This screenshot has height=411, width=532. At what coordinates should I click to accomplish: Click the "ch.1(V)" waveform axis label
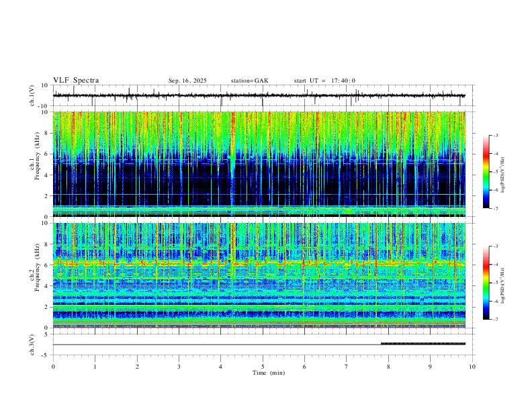[x=32, y=95]
